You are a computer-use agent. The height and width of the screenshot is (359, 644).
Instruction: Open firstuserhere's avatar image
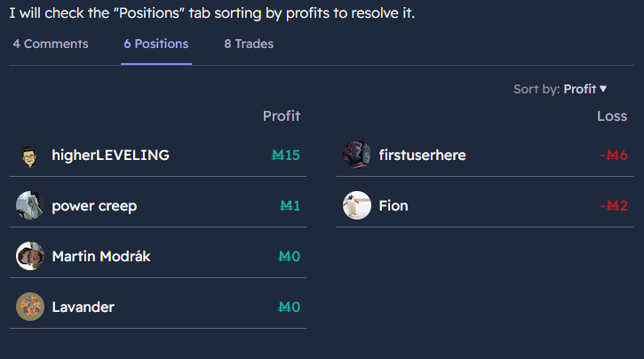pyautogui.click(x=357, y=155)
